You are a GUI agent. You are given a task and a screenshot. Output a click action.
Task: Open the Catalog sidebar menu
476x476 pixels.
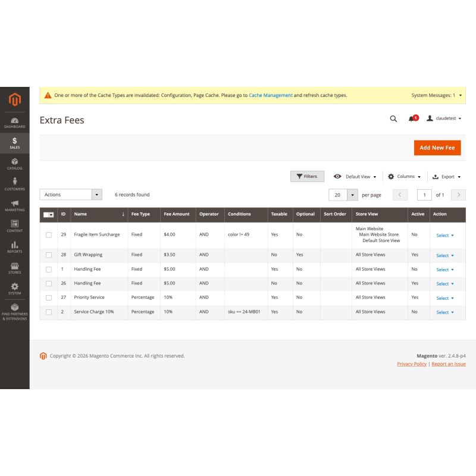[14, 164]
